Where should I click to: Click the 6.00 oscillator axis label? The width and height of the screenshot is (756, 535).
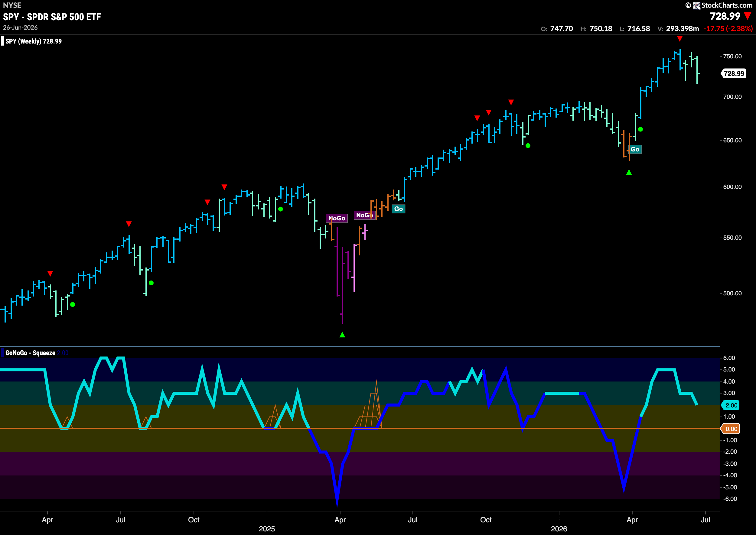(x=729, y=358)
